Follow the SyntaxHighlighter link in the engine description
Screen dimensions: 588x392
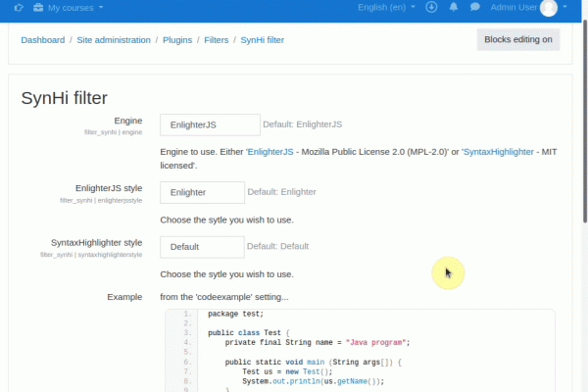tap(499, 152)
